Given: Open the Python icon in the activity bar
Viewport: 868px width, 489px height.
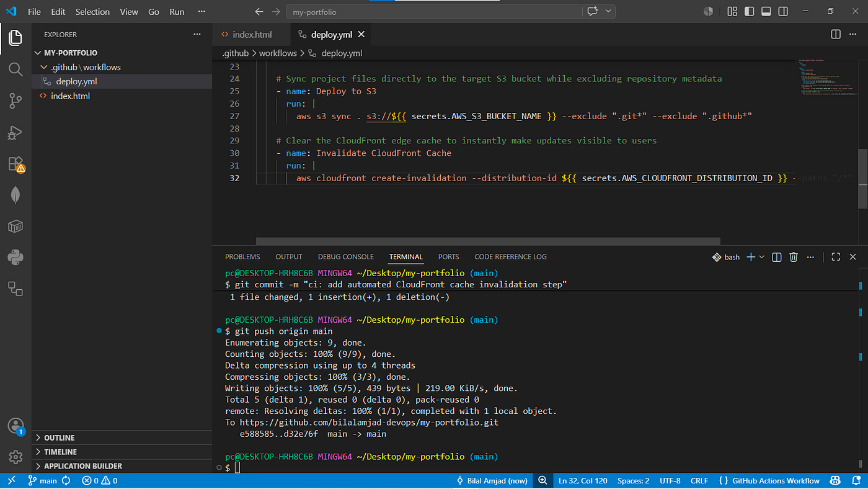Looking at the screenshot, I should point(15,256).
